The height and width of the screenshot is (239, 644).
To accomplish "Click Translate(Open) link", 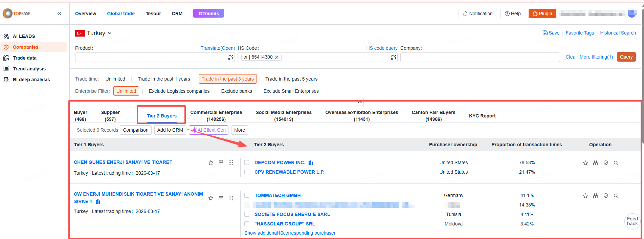I will point(218,48).
